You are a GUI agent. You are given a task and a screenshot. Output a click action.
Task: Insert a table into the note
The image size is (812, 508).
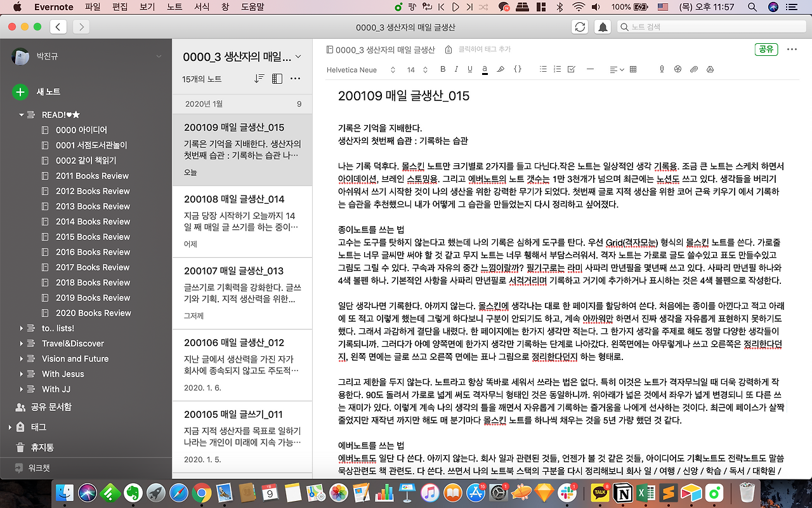coord(632,69)
